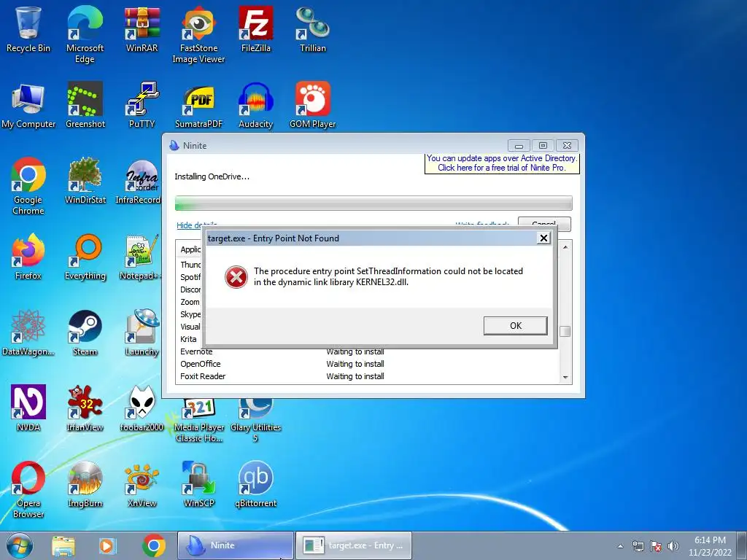Open the Recycle Bin desktop icon
The width and height of the screenshot is (747, 560).
coord(28,28)
